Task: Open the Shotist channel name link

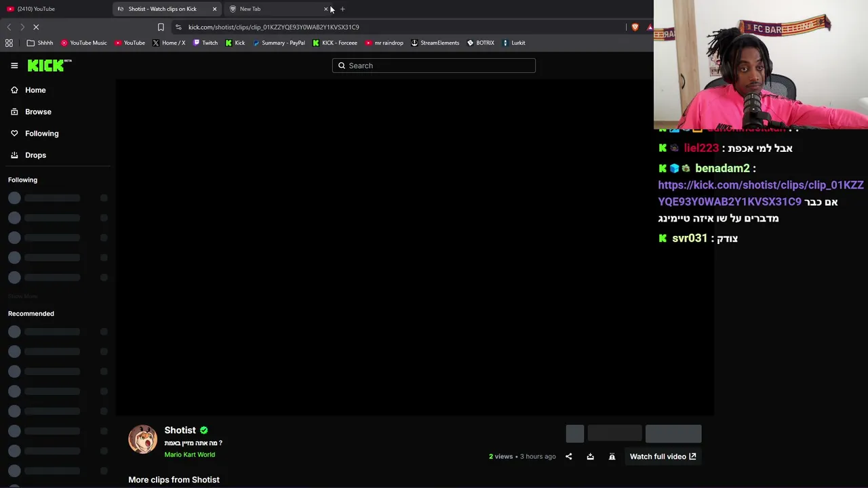Action: click(180, 430)
